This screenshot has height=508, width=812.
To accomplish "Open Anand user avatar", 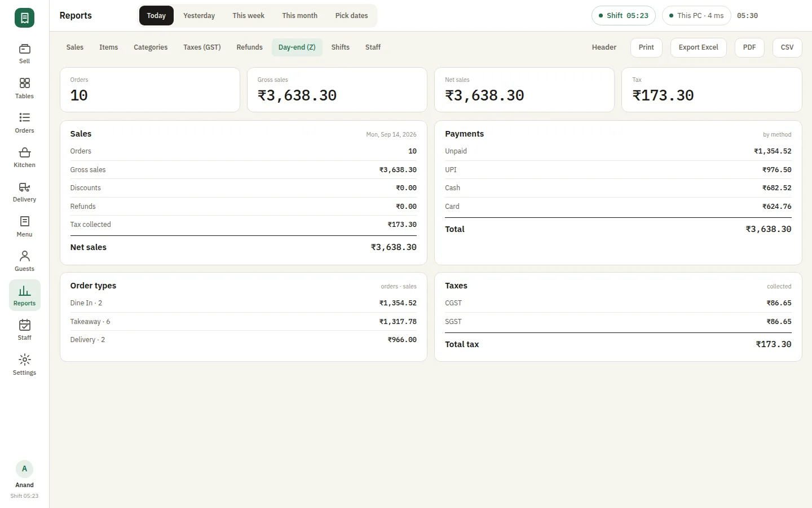I will [24, 469].
